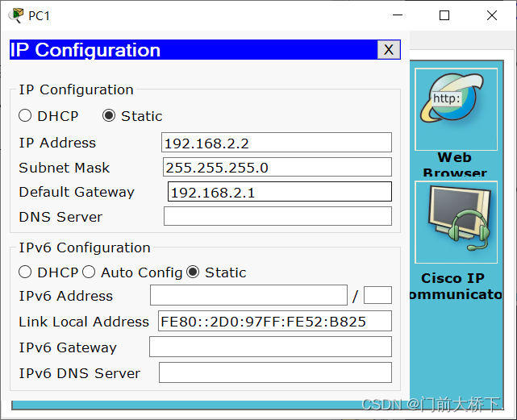Image resolution: width=517 pixels, height=420 pixels.
Task: Select DHCP for IPv4 configuration
Action: (25, 116)
